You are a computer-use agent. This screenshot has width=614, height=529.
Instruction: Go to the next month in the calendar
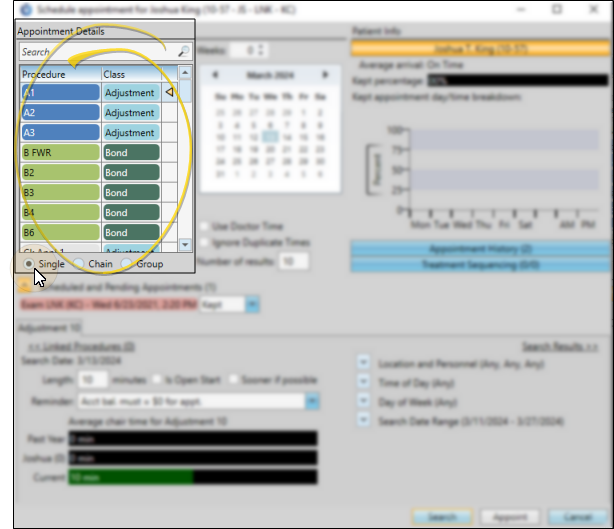[325, 75]
